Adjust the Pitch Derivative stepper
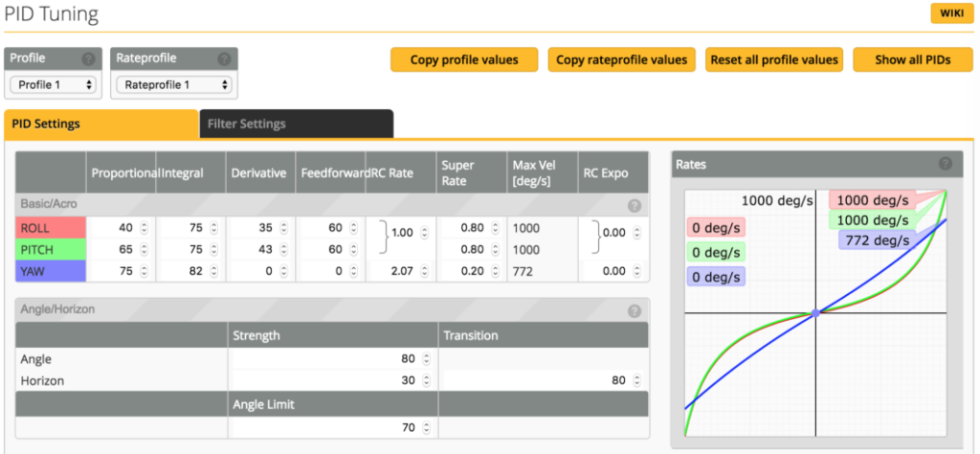Viewport: 980px width, 454px height. (x=283, y=250)
